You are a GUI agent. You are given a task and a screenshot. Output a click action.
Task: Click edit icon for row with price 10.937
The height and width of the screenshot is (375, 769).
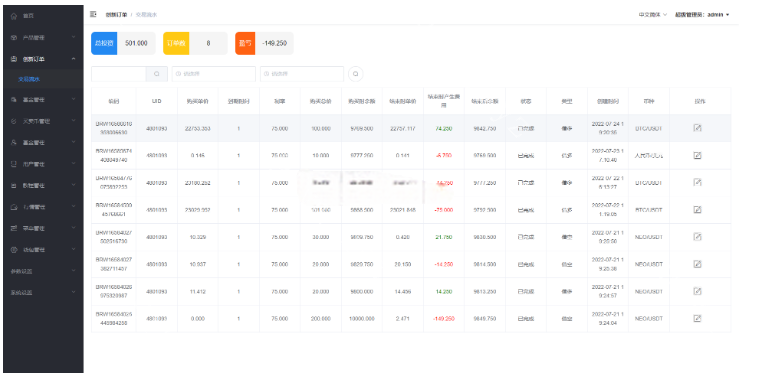(x=697, y=264)
